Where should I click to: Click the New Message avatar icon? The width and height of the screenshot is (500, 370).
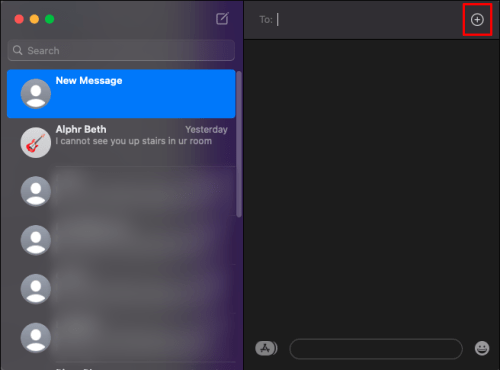coord(36,94)
